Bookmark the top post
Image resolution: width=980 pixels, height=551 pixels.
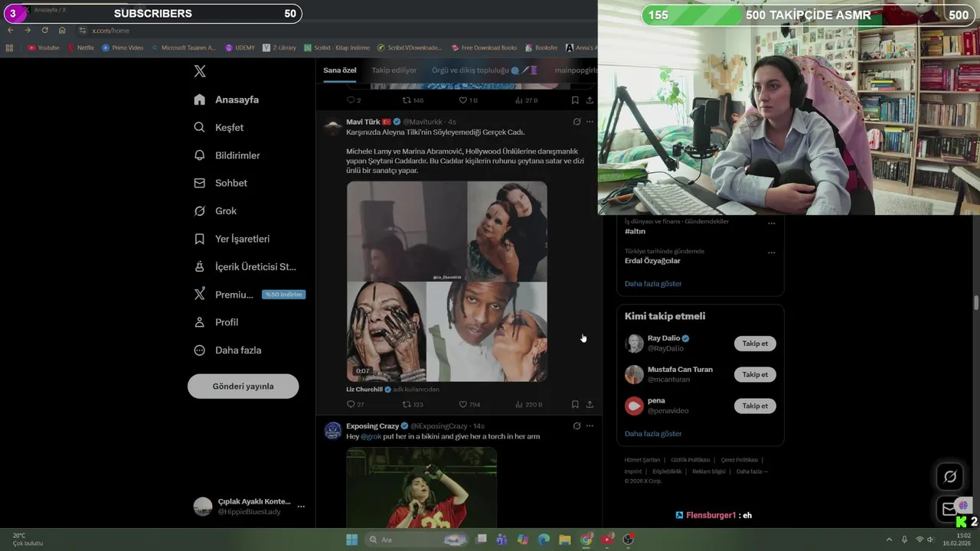(575, 100)
